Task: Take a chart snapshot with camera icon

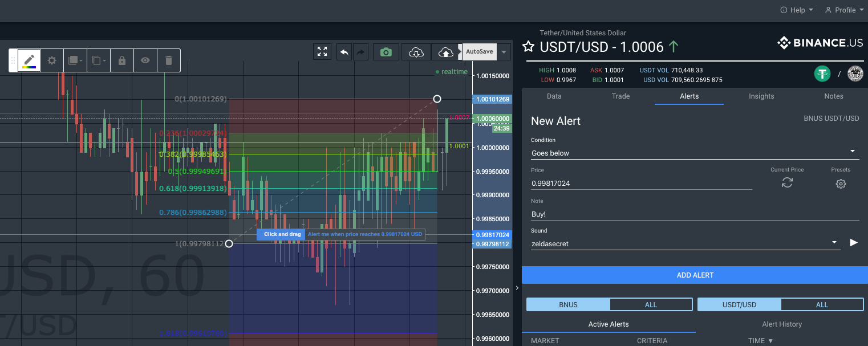Action: 386,52
